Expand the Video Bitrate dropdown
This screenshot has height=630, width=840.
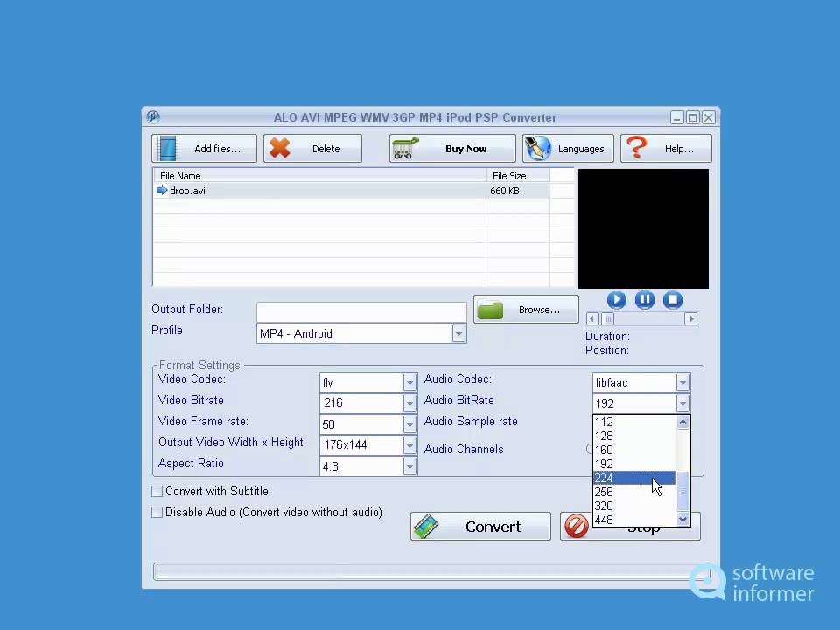click(409, 403)
